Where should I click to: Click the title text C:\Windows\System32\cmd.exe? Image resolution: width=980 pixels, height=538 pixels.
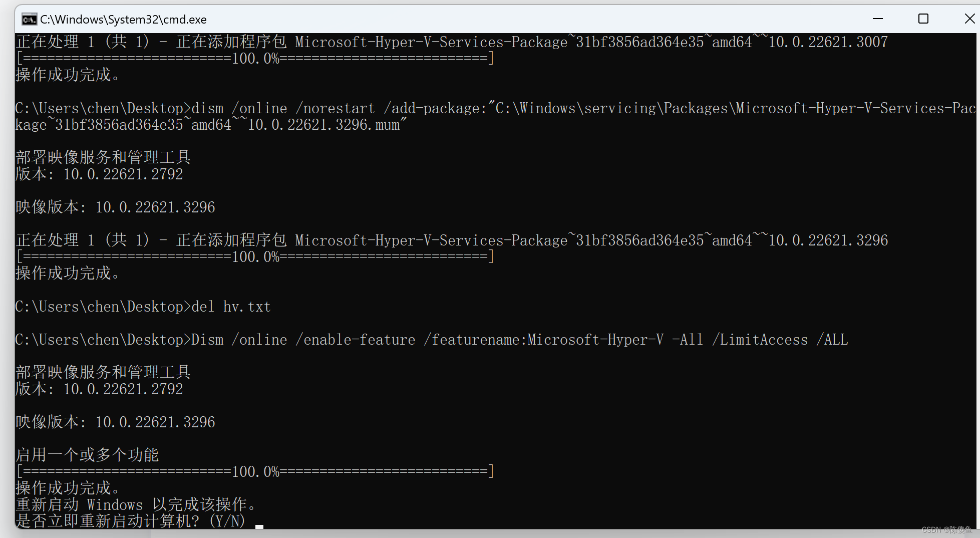pyautogui.click(x=123, y=20)
